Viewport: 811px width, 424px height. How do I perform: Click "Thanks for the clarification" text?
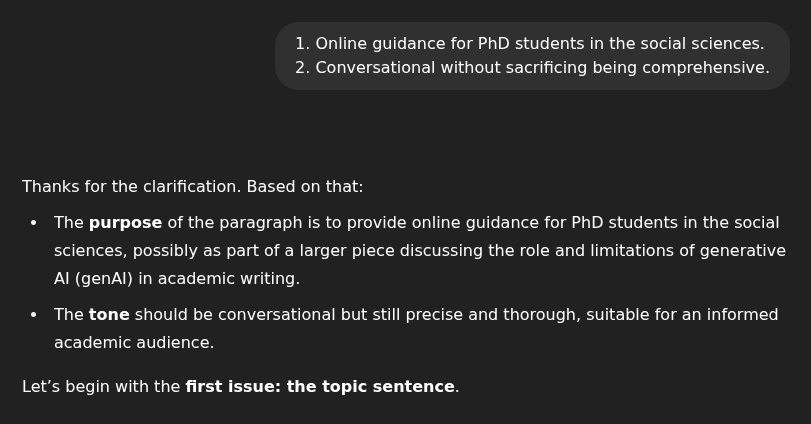pyautogui.click(x=131, y=187)
